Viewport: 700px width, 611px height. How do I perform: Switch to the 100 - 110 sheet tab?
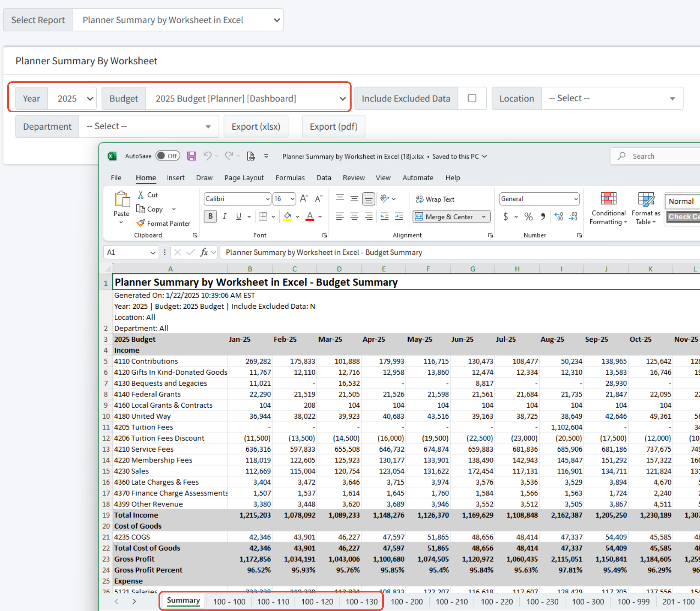pos(273,601)
